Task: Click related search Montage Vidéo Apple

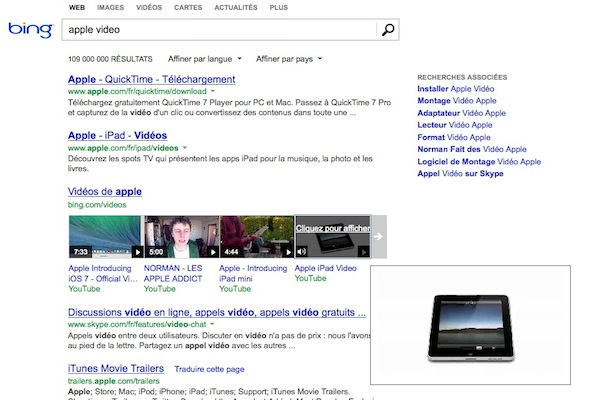Action: pos(457,101)
